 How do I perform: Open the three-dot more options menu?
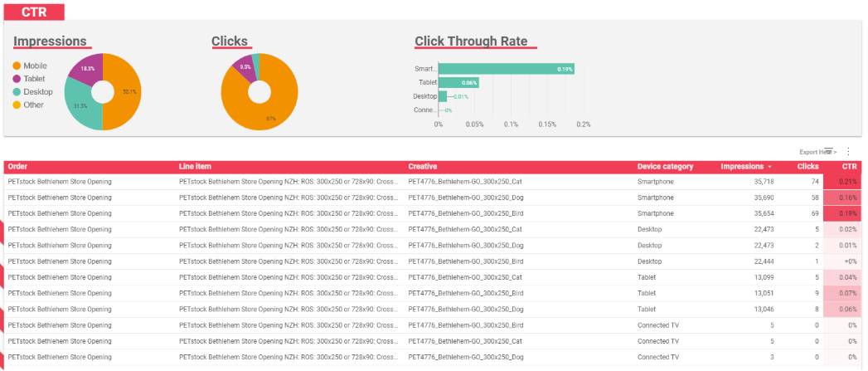[x=848, y=152]
